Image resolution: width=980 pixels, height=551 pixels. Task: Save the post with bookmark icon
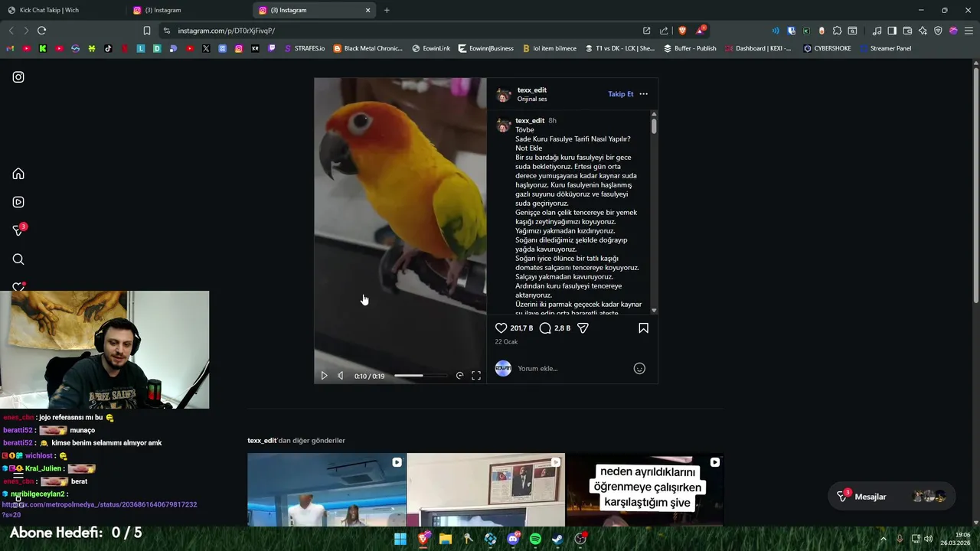coord(643,328)
